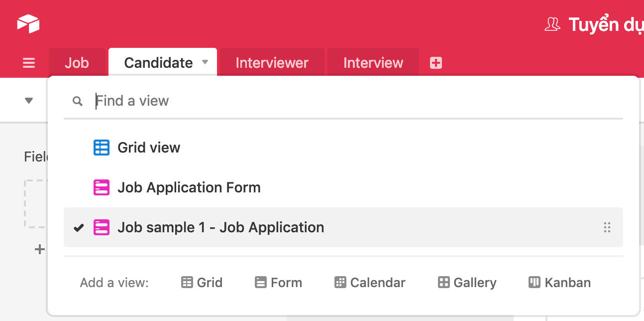Add a new table with plus icon
Image resolution: width=644 pixels, height=321 pixels.
436,63
